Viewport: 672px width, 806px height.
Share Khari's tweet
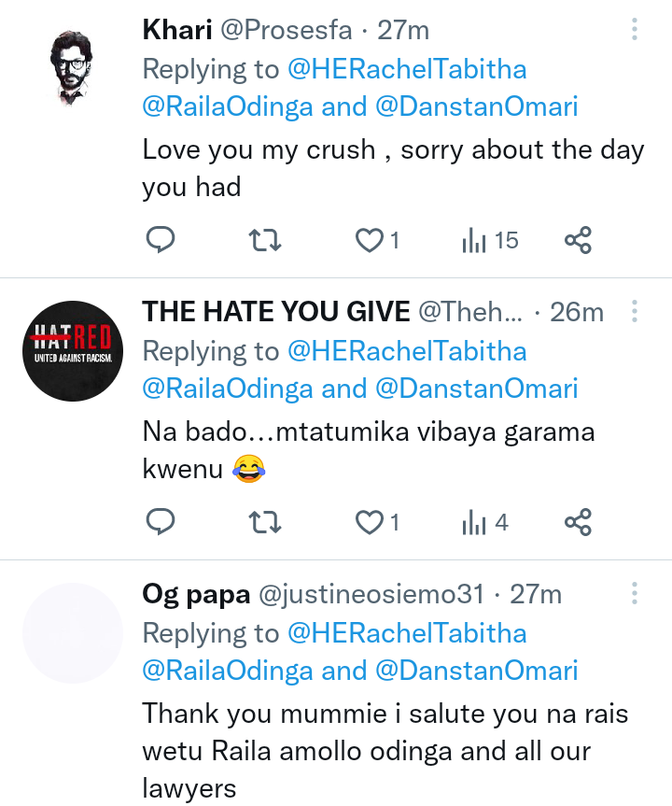coord(578,240)
